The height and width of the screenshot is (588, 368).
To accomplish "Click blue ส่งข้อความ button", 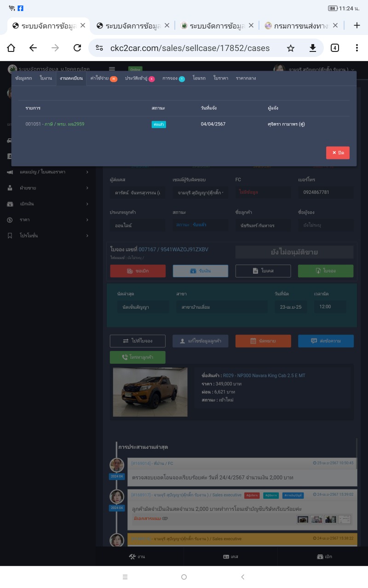I will 326,341.
